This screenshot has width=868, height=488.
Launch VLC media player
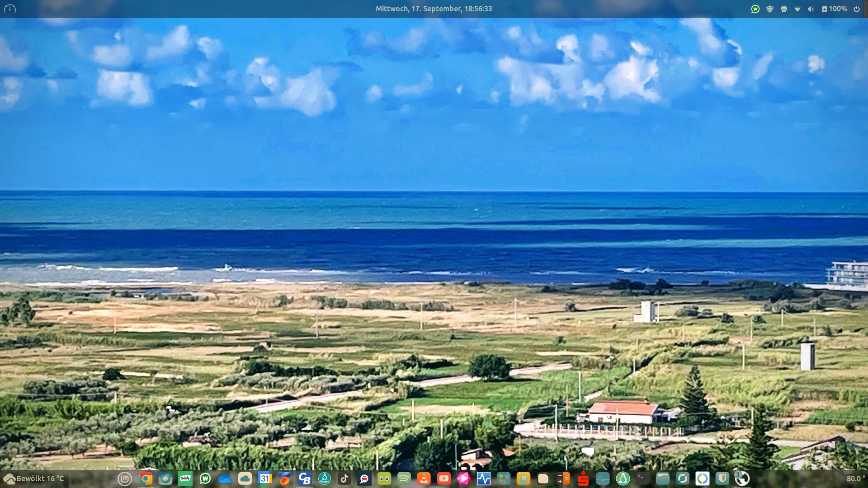424,479
